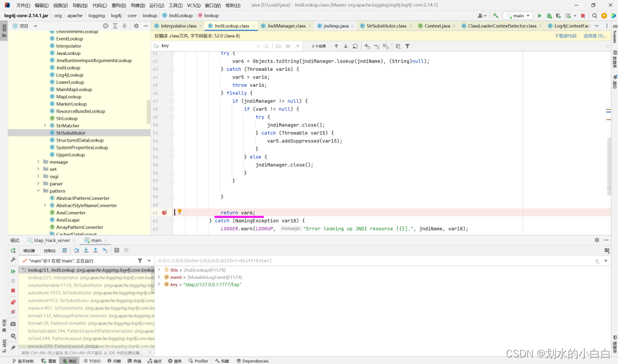Open project panel settings gear
The width and height of the screenshot is (618, 364).
coord(136,26)
